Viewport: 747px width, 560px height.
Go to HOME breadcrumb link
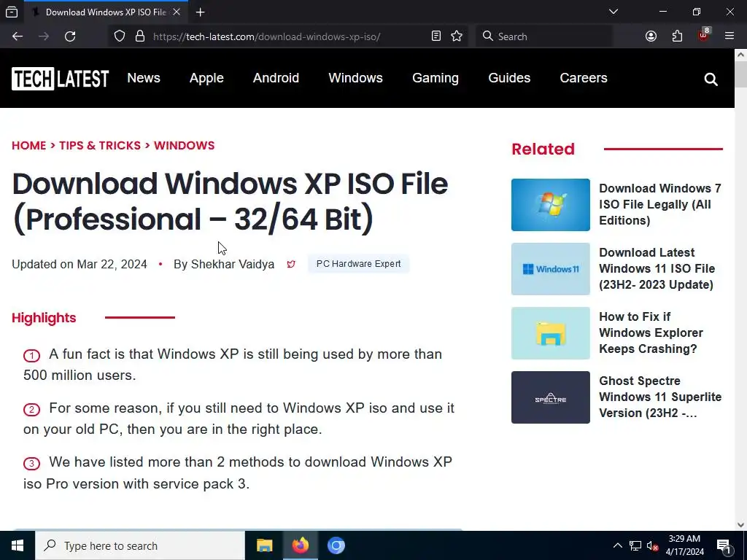point(29,146)
